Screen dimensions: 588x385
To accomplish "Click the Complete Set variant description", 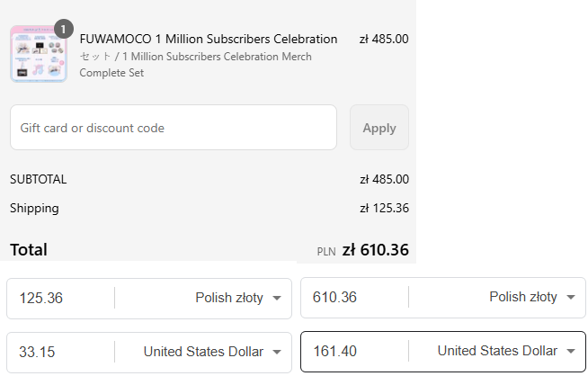I will pyautogui.click(x=195, y=65).
